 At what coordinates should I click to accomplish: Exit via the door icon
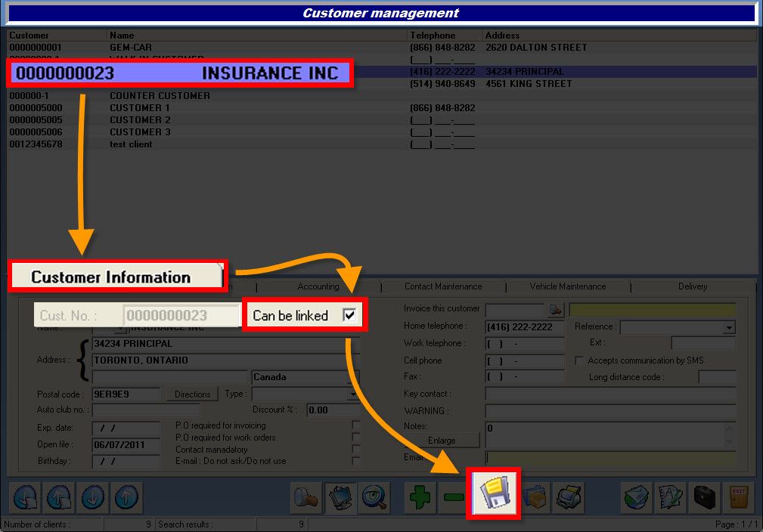click(738, 497)
